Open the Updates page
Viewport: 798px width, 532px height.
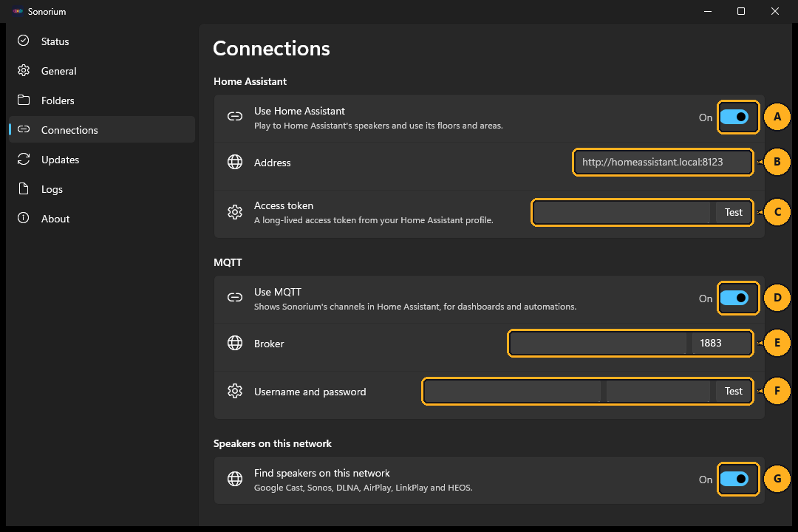(x=102, y=160)
